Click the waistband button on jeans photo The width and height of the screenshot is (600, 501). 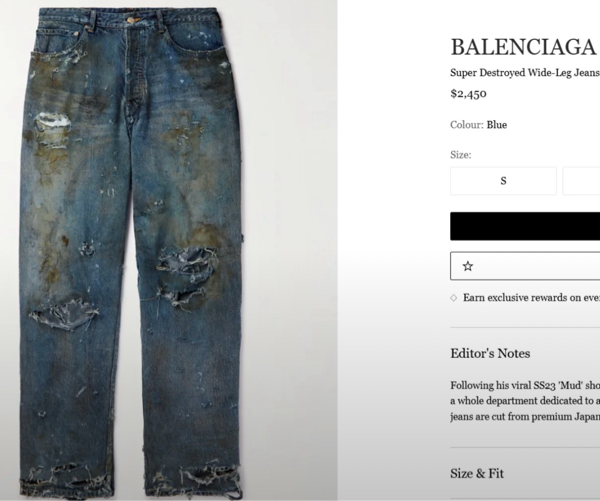[x=131, y=20]
